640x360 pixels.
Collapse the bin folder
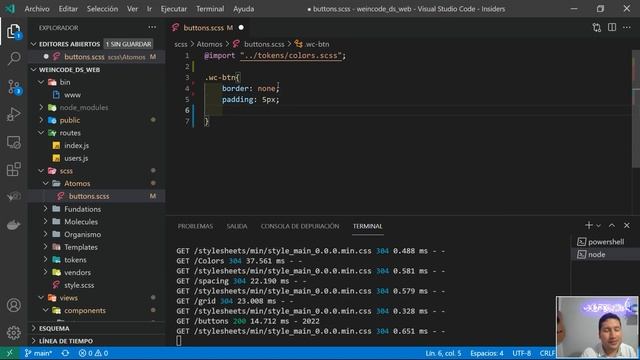(x=41, y=82)
